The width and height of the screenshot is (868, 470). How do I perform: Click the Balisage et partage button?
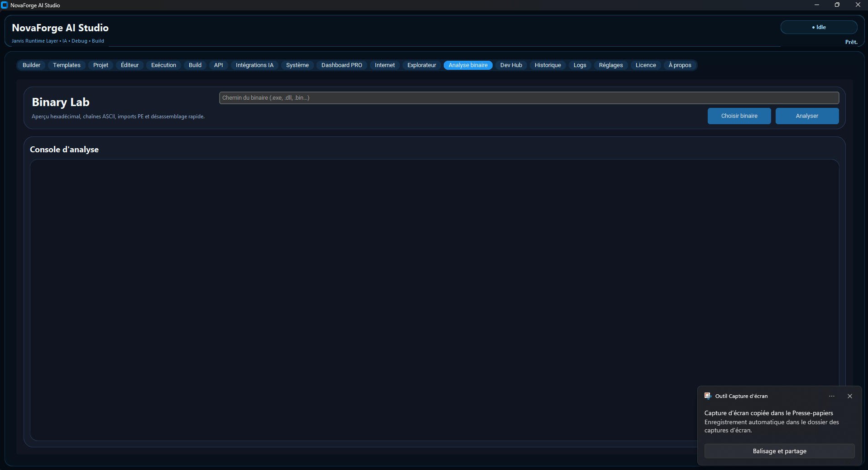pos(780,451)
